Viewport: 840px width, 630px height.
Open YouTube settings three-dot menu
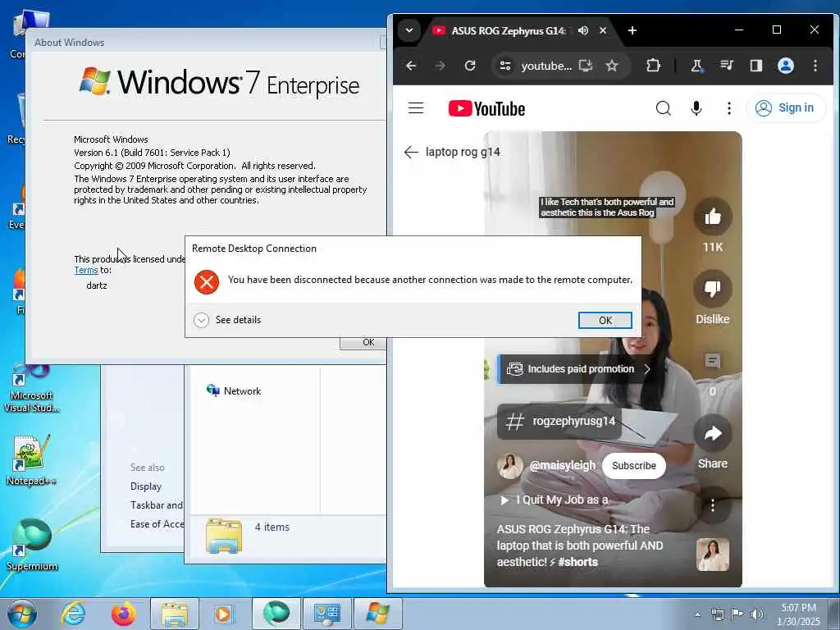click(x=728, y=108)
